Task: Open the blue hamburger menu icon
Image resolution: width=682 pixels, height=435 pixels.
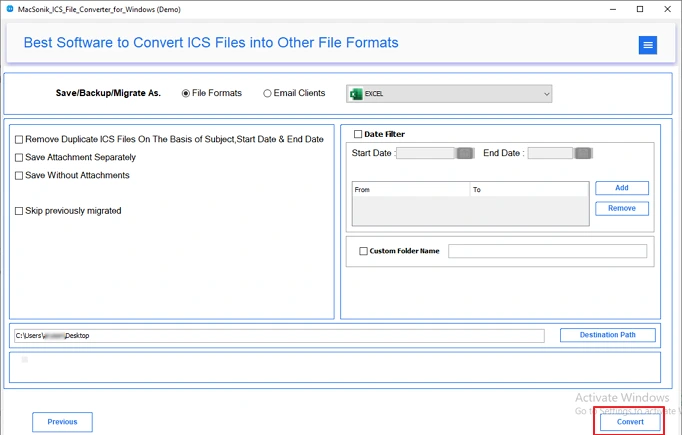Action: (648, 45)
